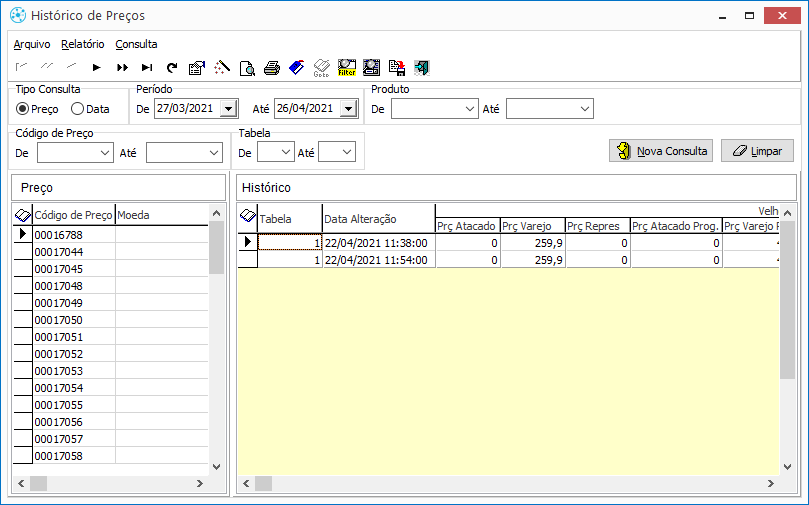Click the export to disk icon

(x=397, y=68)
